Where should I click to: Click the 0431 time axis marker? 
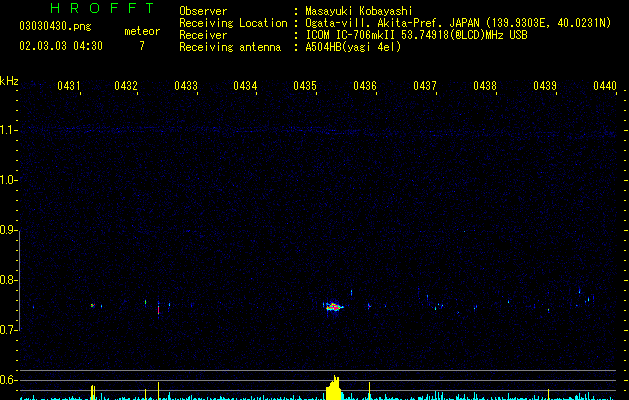click(69, 86)
